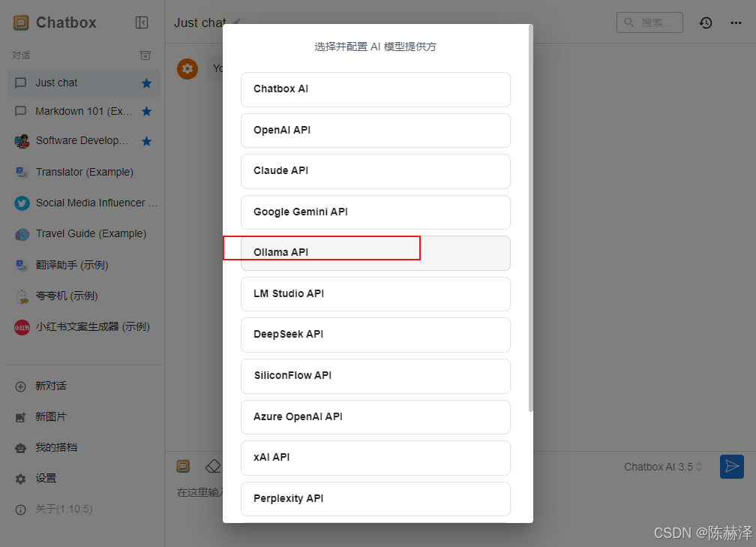Click the robot icon beside 我的搭档
Image resolution: width=756 pixels, height=547 pixels.
[x=21, y=449]
